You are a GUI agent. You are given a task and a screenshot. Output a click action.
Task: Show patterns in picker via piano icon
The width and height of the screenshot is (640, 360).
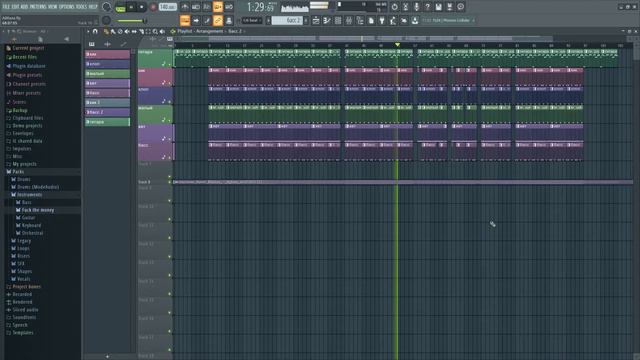pos(92,44)
